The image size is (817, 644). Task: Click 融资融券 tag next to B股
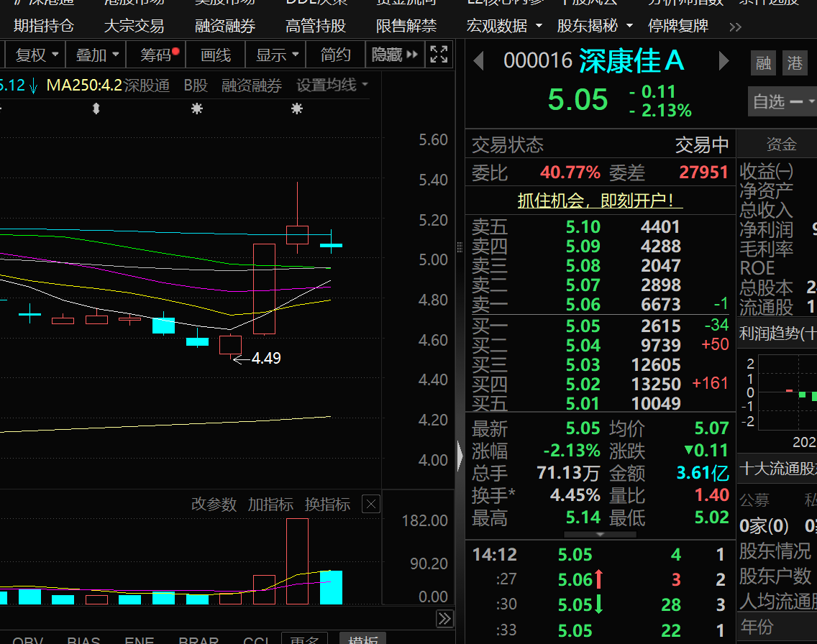[252, 85]
